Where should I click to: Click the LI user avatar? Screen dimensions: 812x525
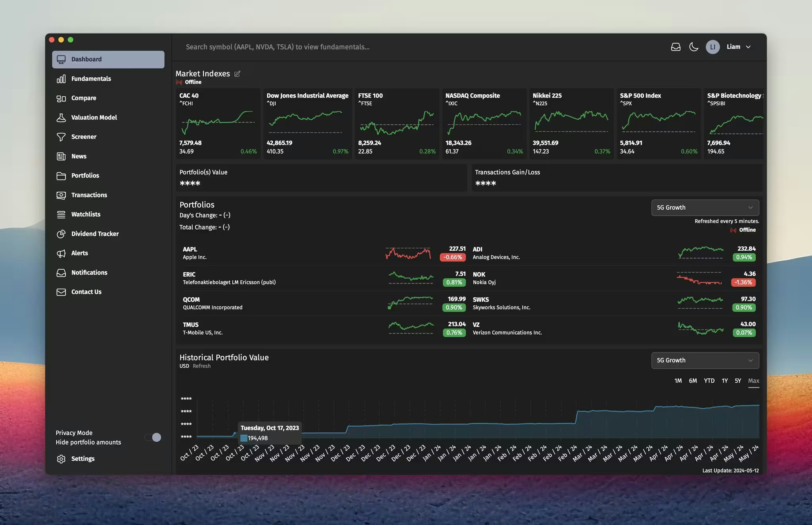click(x=712, y=47)
